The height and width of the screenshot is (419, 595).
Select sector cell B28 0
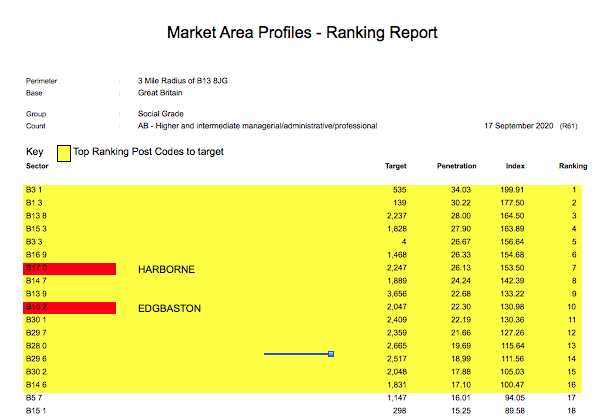(36, 346)
